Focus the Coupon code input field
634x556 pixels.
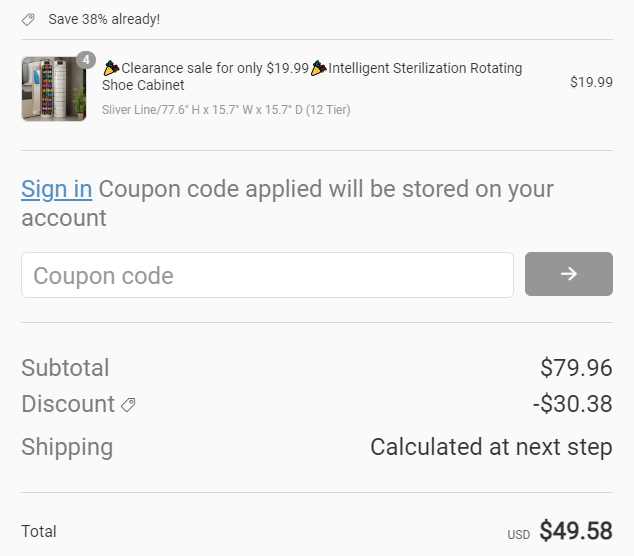tap(267, 275)
